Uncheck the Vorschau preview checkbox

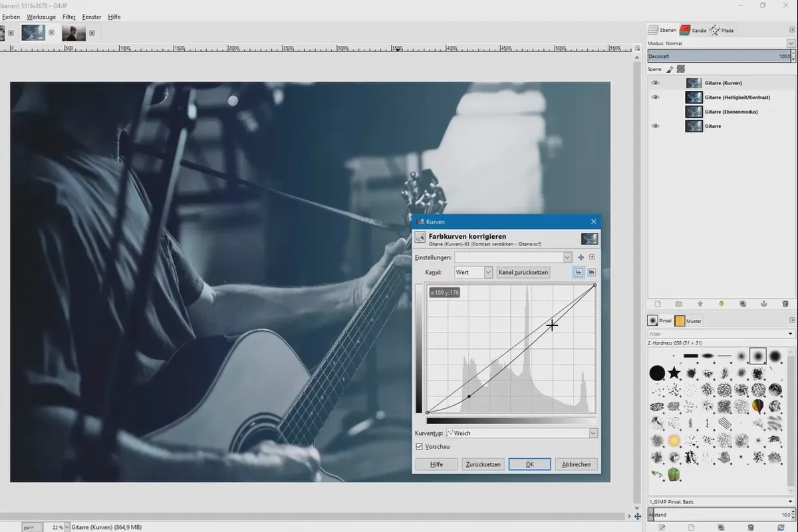coord(420,446)
